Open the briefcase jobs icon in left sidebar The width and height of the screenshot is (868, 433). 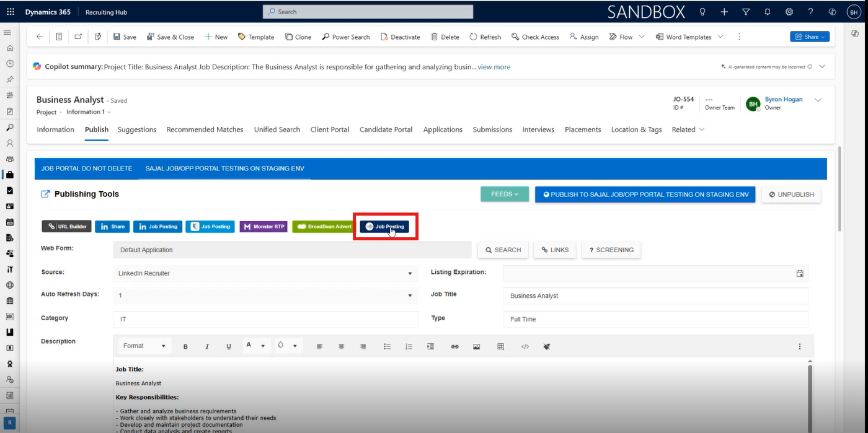[x=9, y=175]
